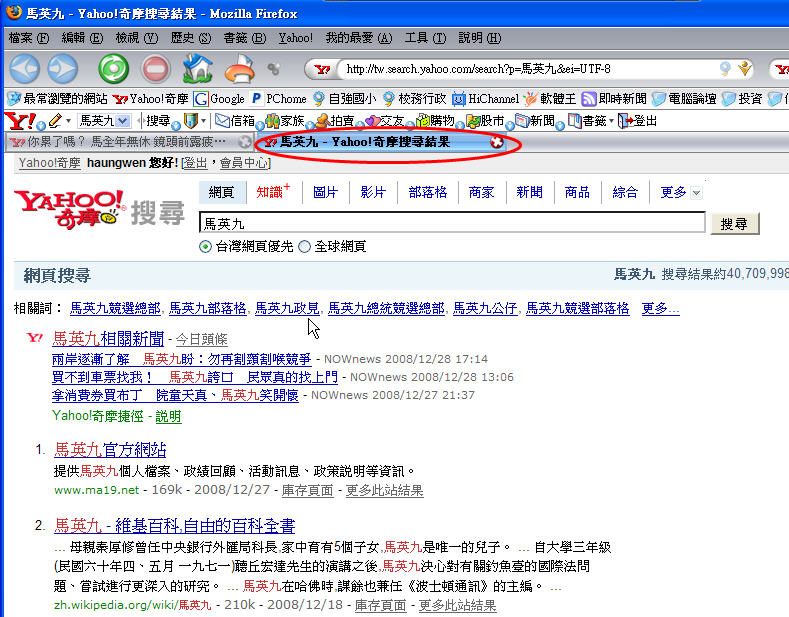Open 新聞 news on Yahoo toolbar
Viewport: 789px width, 617px height.
click(535, 121)
